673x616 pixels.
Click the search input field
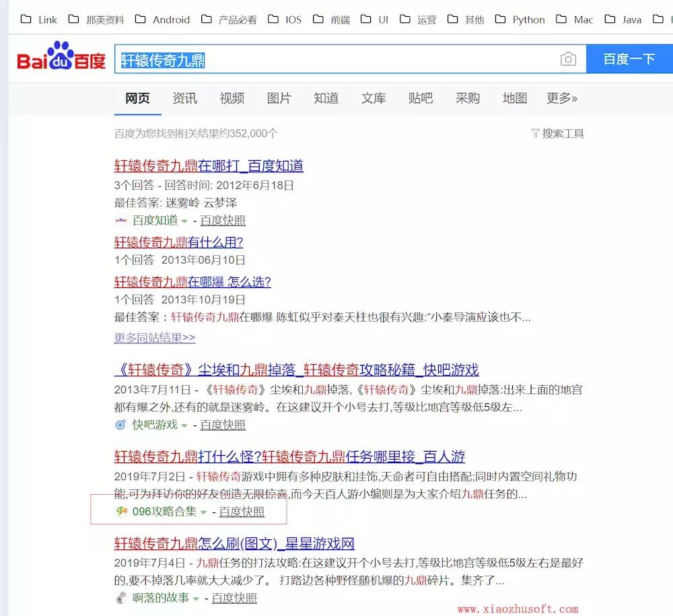336,59
